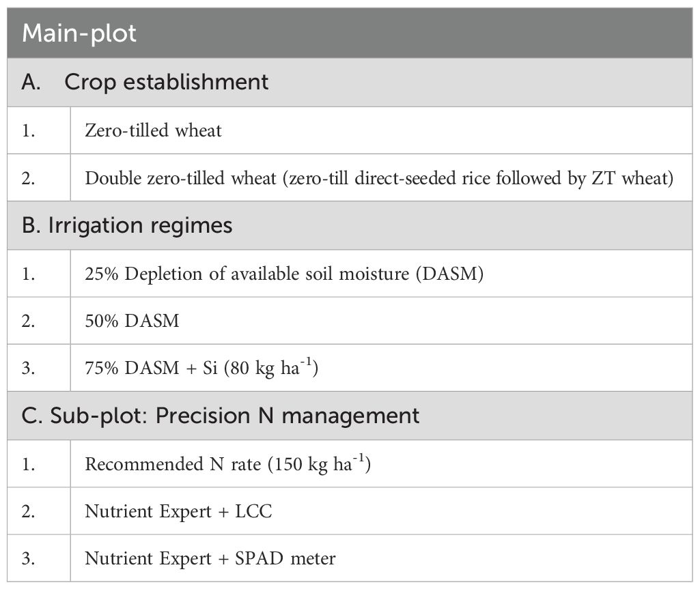This screenshot has width=700, height=589.
Task: Click the Main-plot table header
Action: point(79,33)
